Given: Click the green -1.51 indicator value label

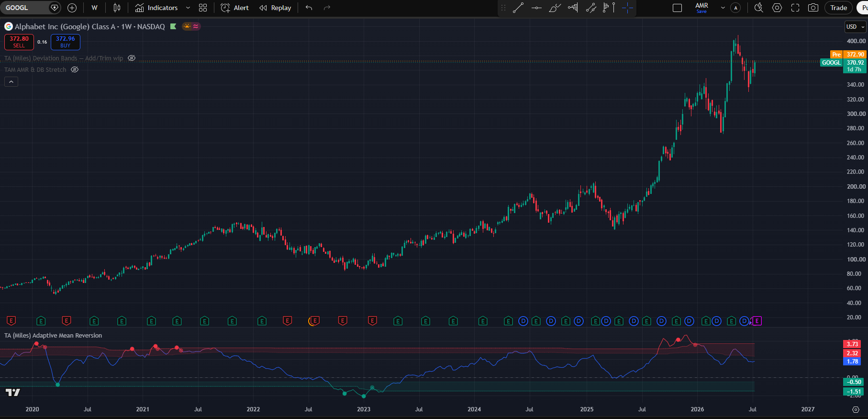Looking at the screenshot, I should coord(854,392).
